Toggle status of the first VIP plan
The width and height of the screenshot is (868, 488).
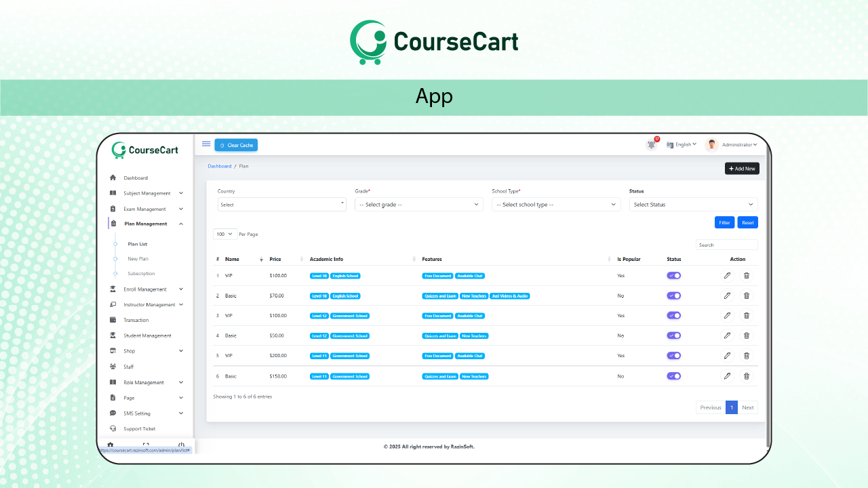(x=673, y=275)
